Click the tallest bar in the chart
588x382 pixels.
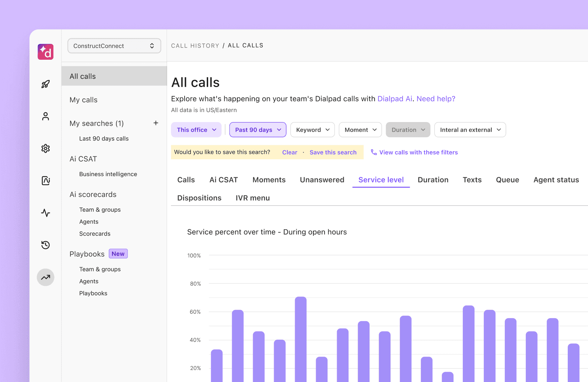point(301,339)
